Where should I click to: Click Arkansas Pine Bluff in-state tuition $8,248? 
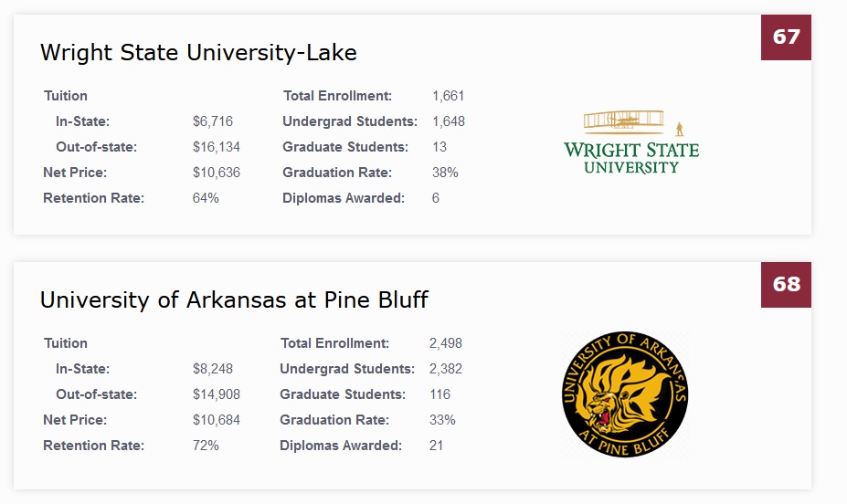213,369
